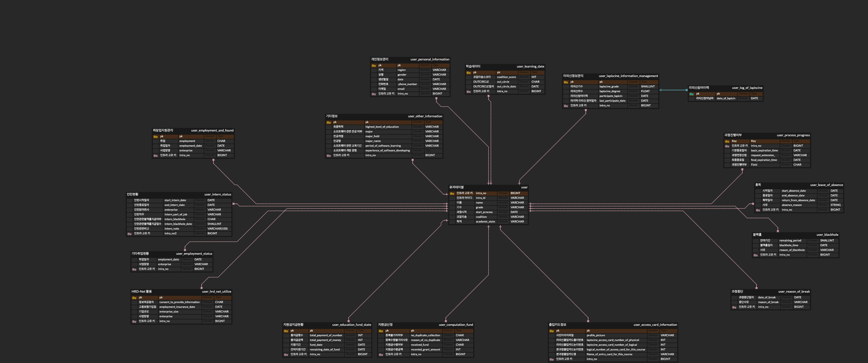
Task: Select the user_employment_and_found table header
Action: tap(212, 130)
